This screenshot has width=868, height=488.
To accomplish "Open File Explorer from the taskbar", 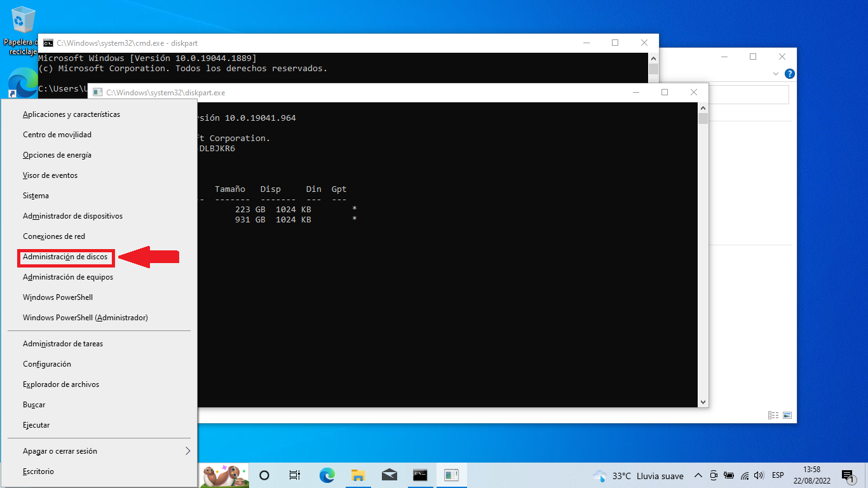I will 358,475.
